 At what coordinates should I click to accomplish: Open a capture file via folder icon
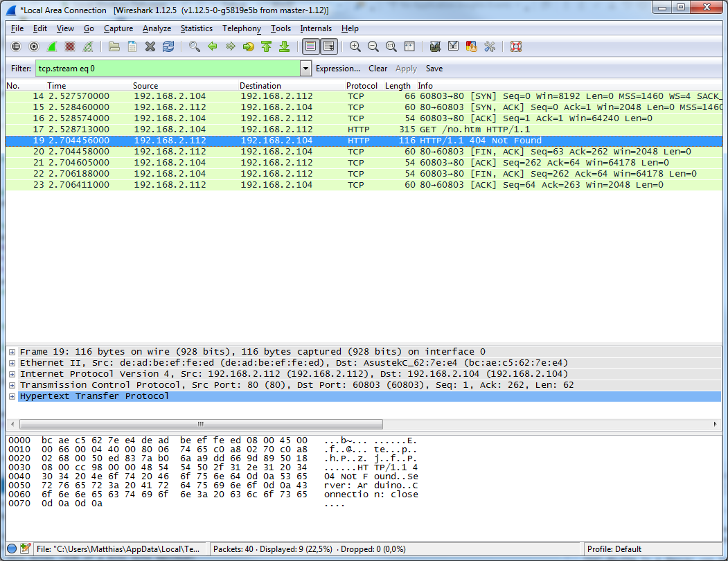click(x=114, y=46)
